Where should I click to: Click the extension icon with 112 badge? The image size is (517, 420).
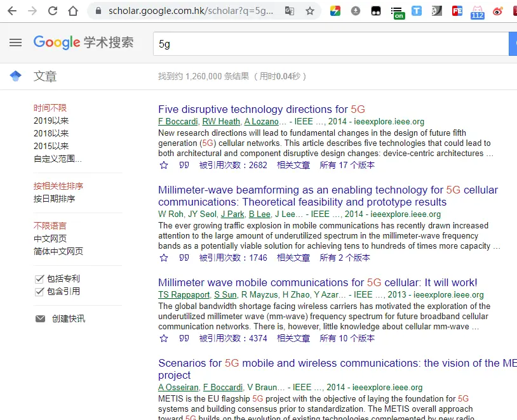point(478,13)
